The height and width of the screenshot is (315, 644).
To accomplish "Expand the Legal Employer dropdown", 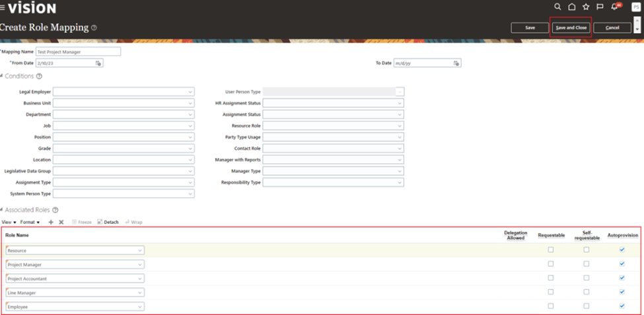I will (x=190, y=92).
